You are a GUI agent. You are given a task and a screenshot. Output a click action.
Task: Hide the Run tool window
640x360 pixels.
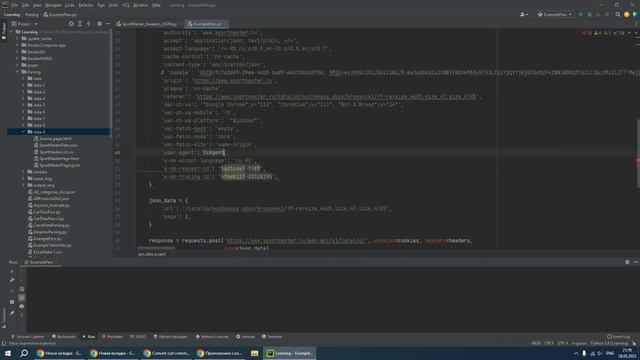pos(636,262)
